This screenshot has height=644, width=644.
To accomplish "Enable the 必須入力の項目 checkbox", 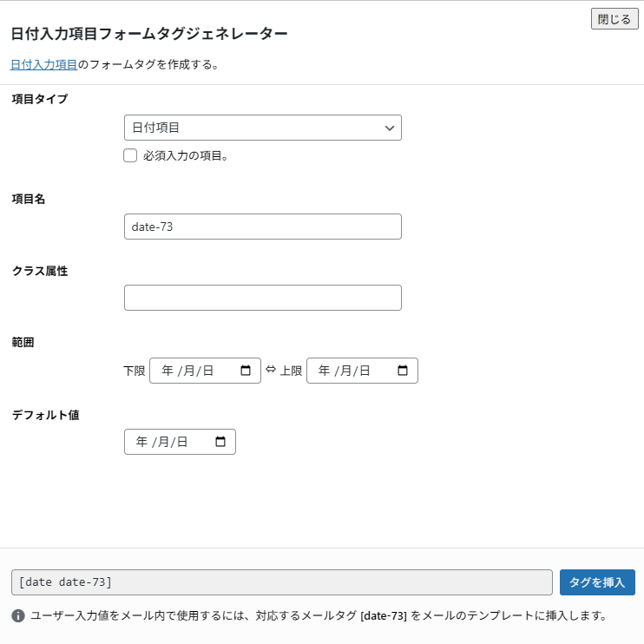I will (131, 156).
